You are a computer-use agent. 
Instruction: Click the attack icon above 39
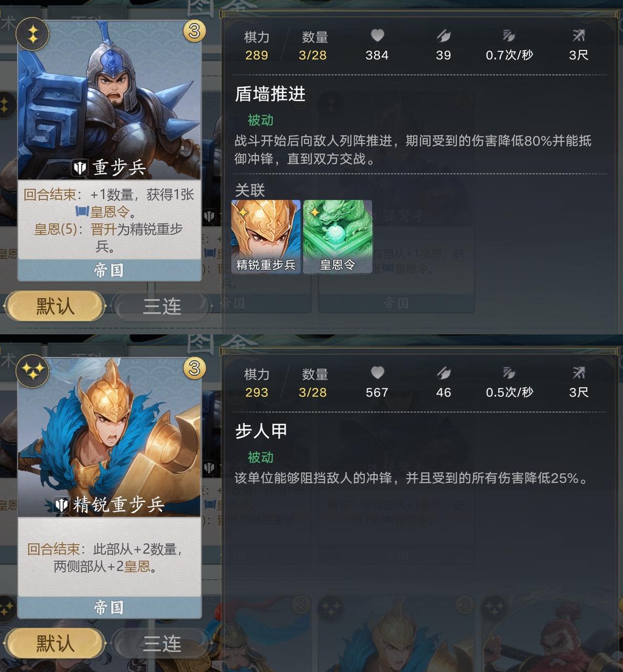(444, 36)
